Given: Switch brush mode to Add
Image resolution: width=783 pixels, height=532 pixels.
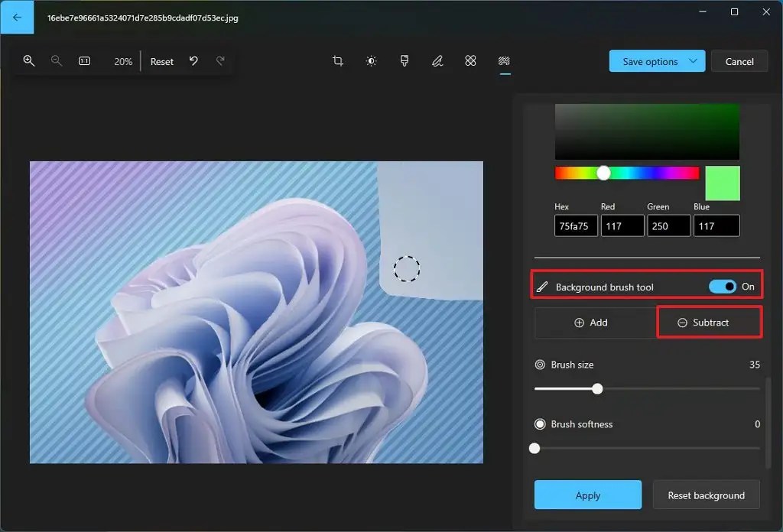Looking at the screenshot, I should pos(595,323).
